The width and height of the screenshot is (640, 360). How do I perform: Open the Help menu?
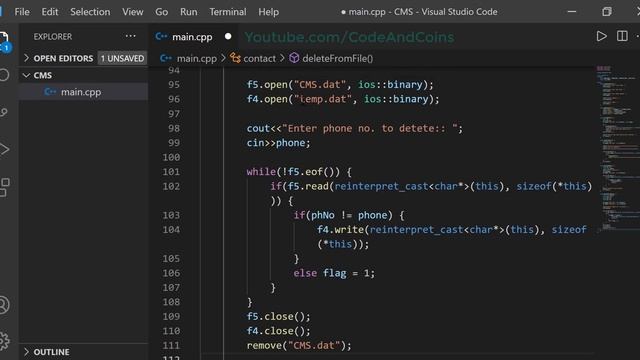(269, 12)
